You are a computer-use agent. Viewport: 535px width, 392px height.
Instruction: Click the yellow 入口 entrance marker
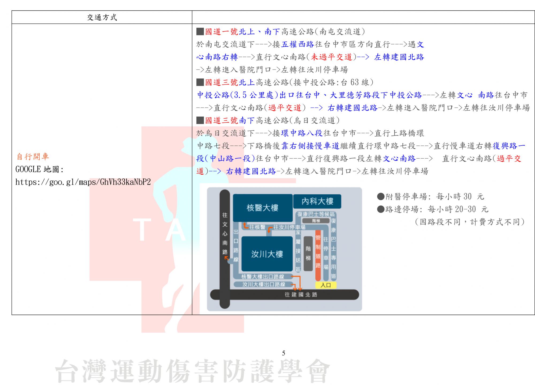(x=326, y=285)
